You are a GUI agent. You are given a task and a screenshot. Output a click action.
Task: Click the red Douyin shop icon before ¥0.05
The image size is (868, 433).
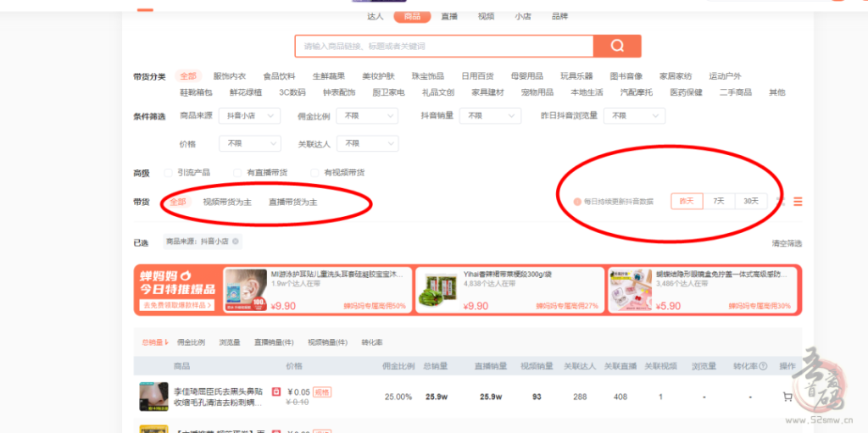[x=276, y=391]
